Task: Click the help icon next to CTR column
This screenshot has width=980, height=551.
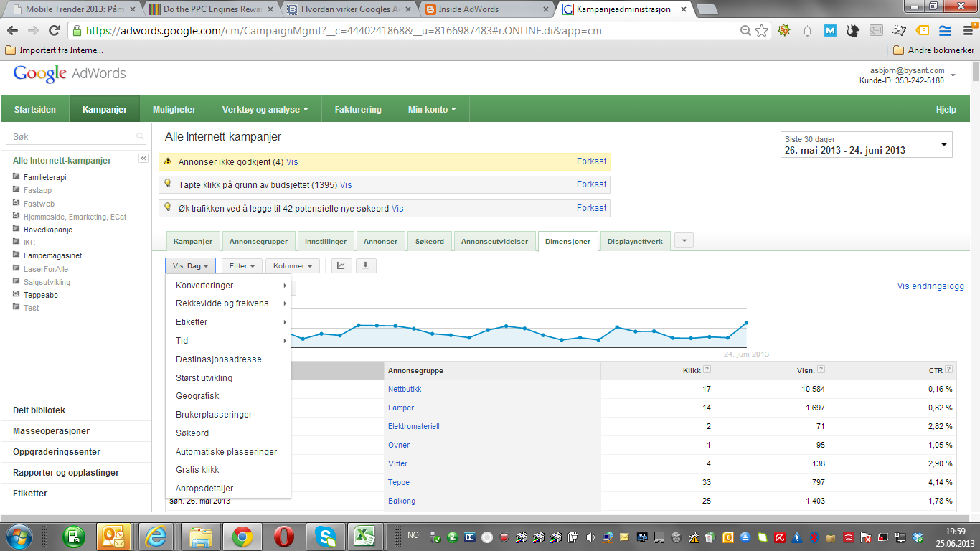Action: click(x=949, y=369)
